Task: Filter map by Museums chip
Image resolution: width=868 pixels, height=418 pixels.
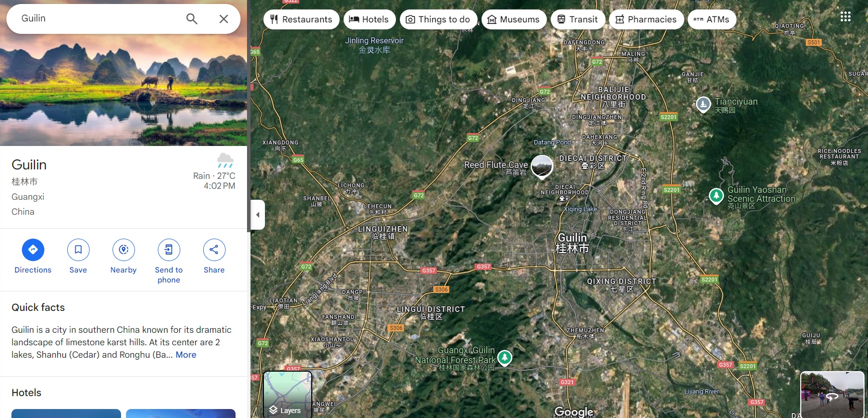Action: pos(514,19)
